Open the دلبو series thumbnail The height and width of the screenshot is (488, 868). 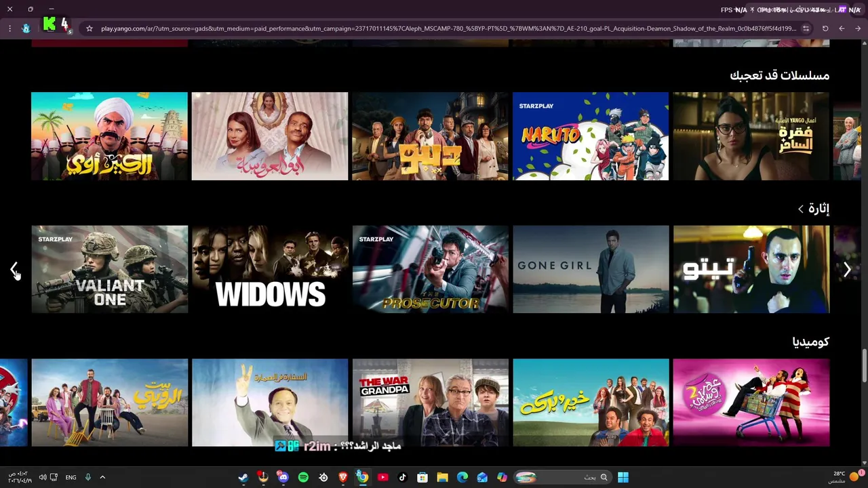430,136
